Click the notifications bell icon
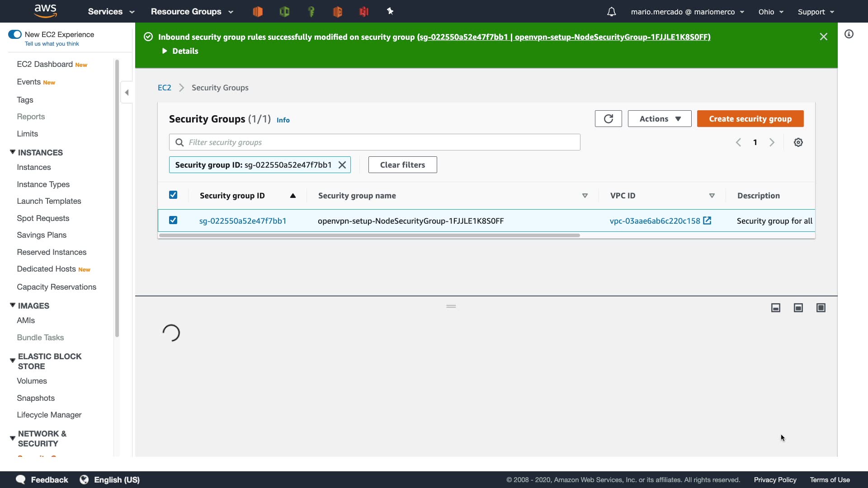The image size is (868, 488). [x=611, y=12]
